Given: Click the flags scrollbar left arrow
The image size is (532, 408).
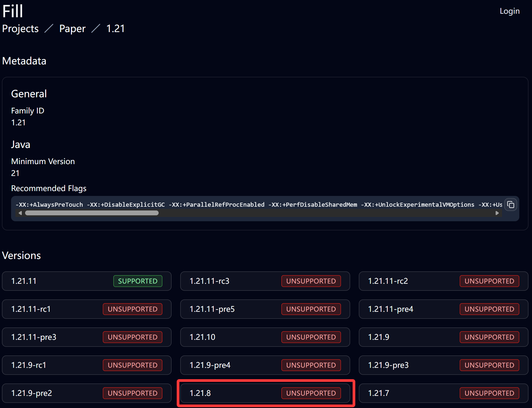Looking at the screenshot, I should [20, 213].
